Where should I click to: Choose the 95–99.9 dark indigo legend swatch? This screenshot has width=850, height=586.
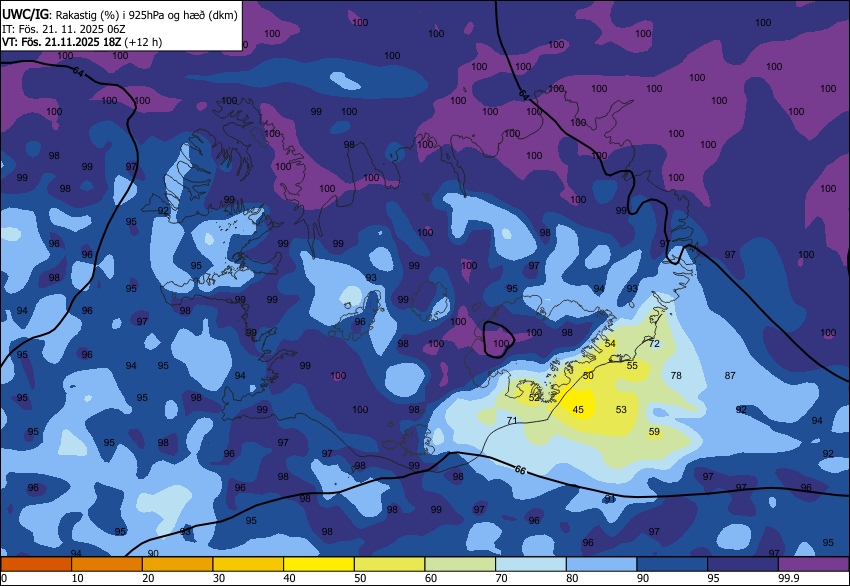pyautogui.click(x=743, y=564)
